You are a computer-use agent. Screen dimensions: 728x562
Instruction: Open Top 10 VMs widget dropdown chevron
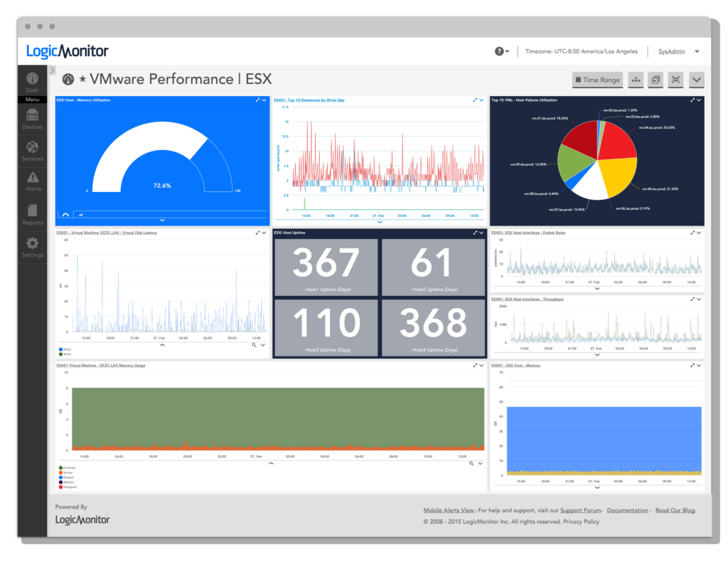699,100
